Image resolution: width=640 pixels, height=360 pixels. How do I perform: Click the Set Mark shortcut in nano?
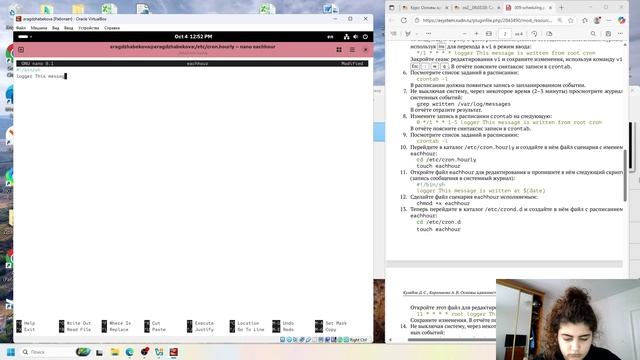(x=331, y=323)
